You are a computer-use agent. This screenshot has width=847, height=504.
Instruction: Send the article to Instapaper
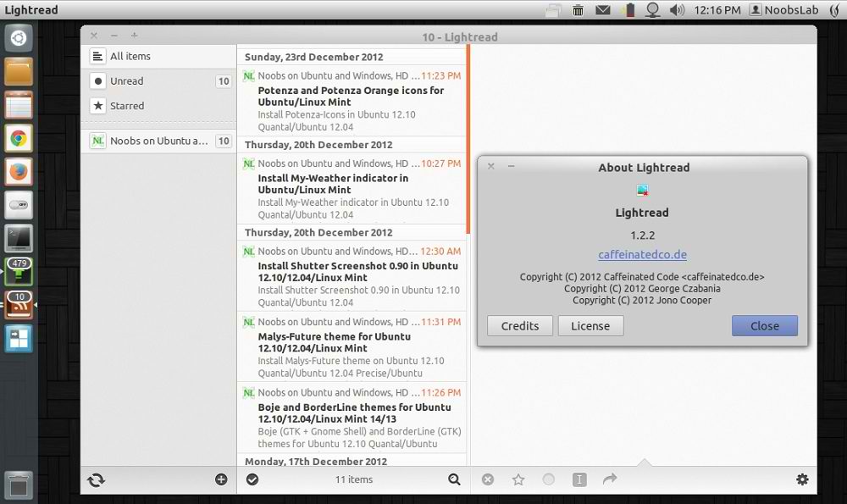click(579, 479)
